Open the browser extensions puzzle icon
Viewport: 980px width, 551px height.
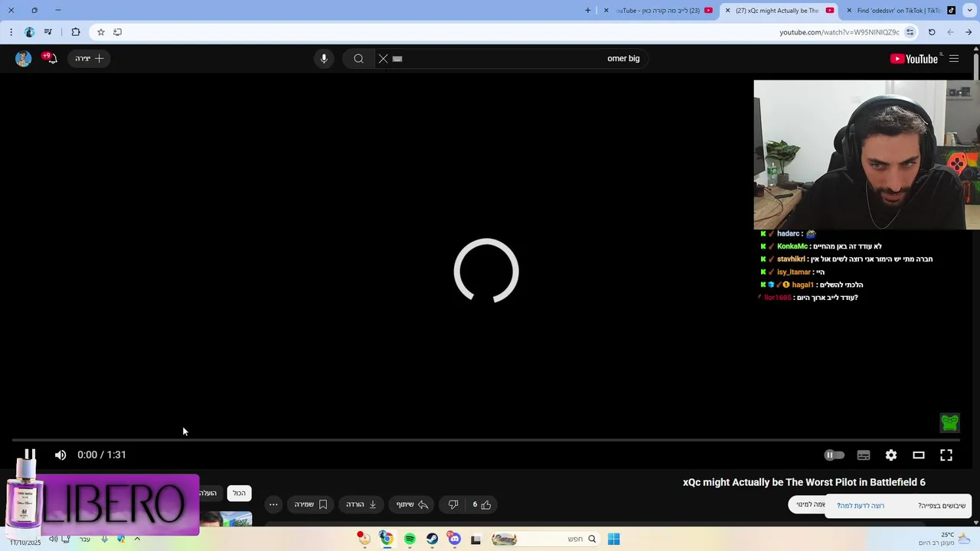point(75,32)
